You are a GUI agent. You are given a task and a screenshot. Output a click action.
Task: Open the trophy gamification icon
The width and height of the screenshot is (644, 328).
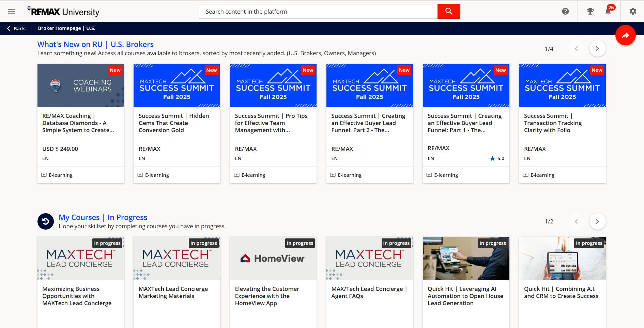(x=590, y=11)
